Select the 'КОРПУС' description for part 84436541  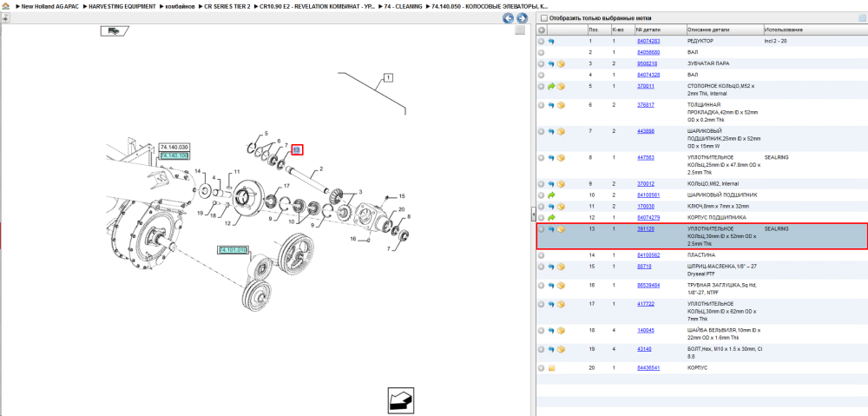[696, 368]
